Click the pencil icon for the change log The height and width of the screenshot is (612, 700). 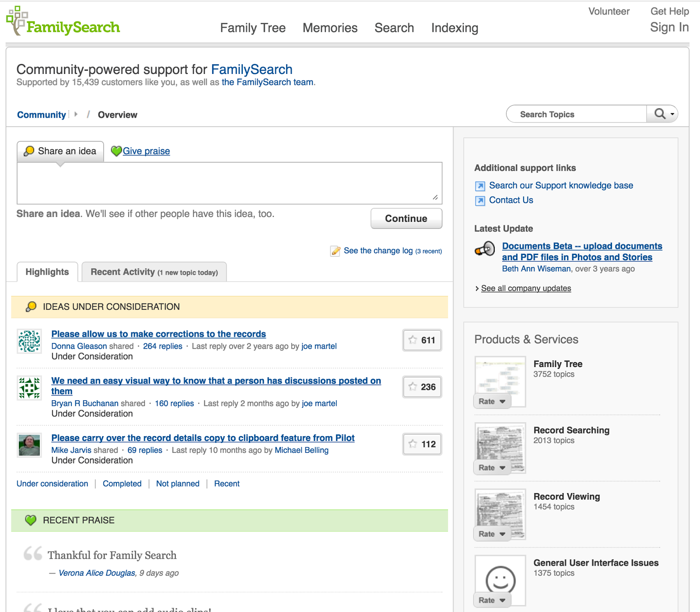coord(335,251)
